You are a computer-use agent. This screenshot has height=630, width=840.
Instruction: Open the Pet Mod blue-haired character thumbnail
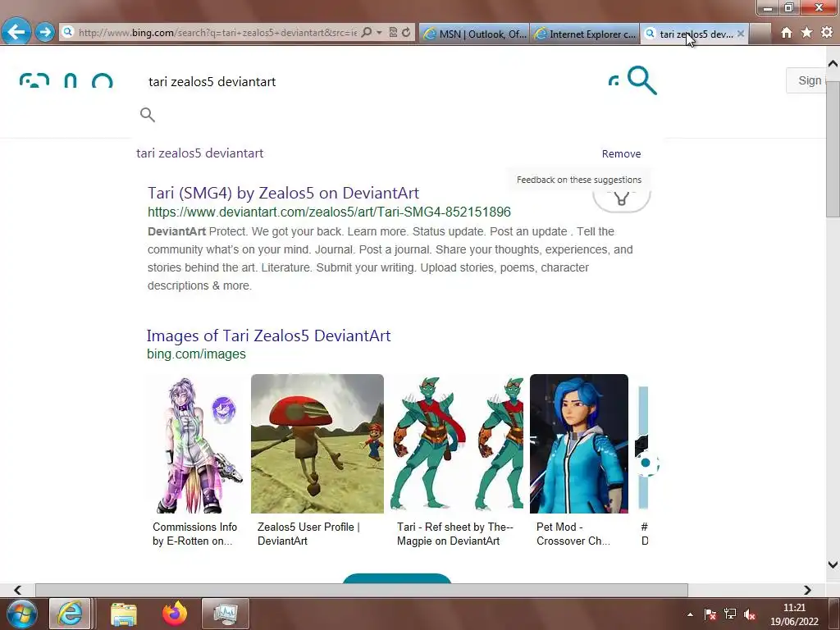pyautogui.click(x=578, y=444)
